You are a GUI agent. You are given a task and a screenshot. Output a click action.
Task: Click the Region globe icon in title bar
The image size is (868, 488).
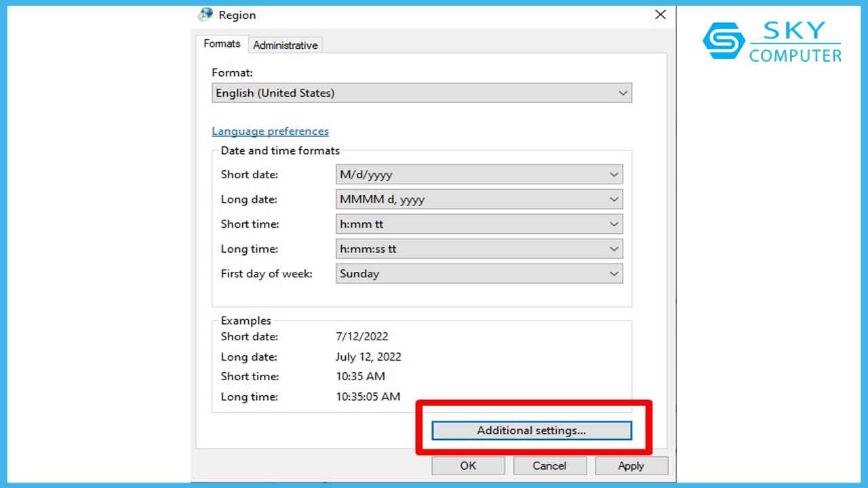pyautogui.click(x=205, y=14)
